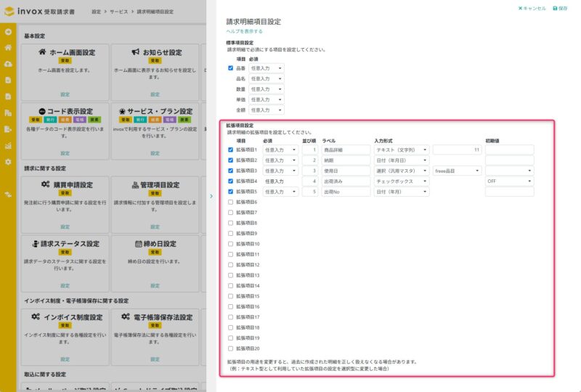Open the OFF default value dropdown
The image size is (581, 392).
coord(510,181)
